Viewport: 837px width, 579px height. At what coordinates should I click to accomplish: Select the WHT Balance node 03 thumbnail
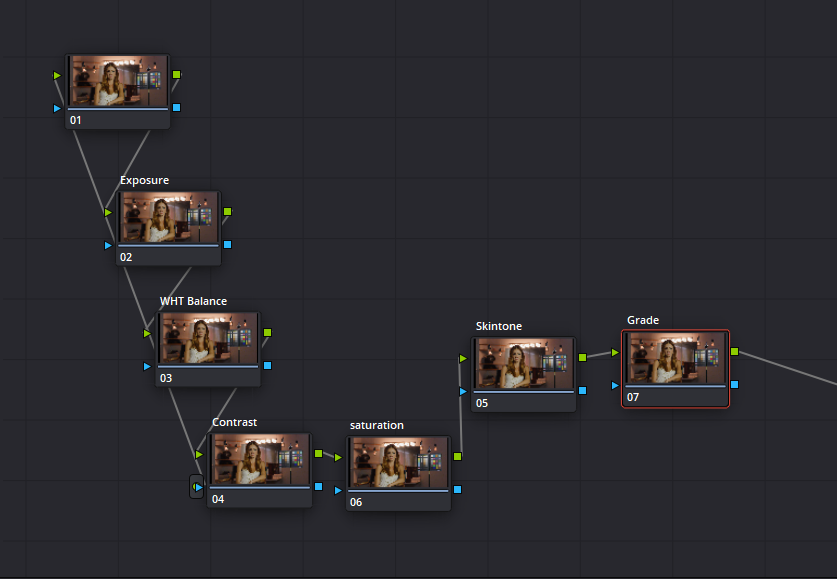click(x=208, y=339)
